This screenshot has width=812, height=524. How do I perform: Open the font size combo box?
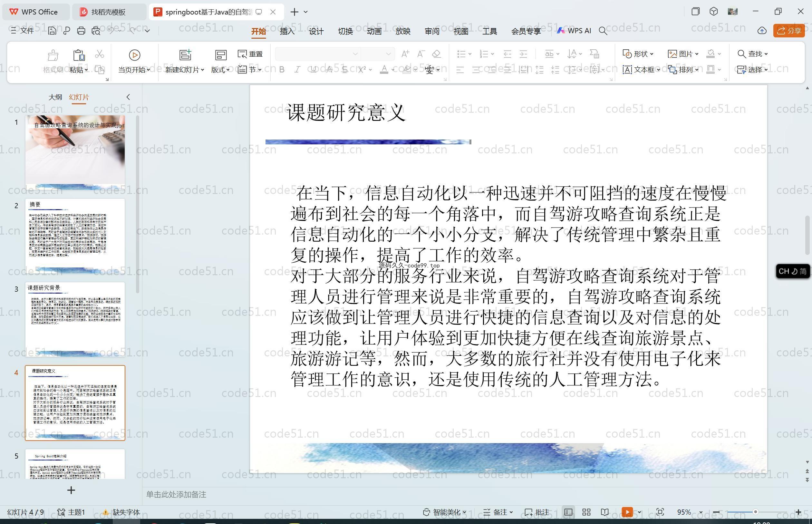377,54
